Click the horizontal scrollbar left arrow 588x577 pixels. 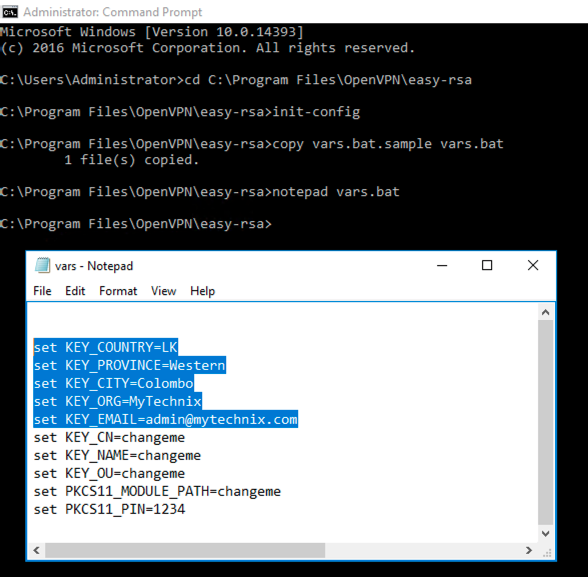[36, 550]
